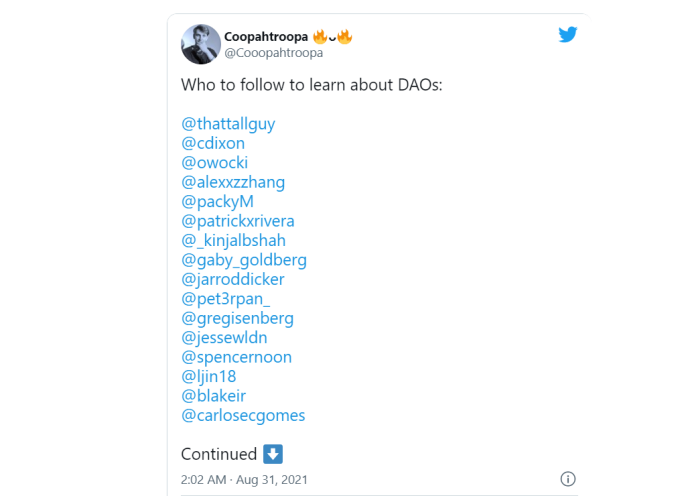Screen dimensions: 687x496
Task: Follow the @cdixon mention link
Action: [213, 143]
